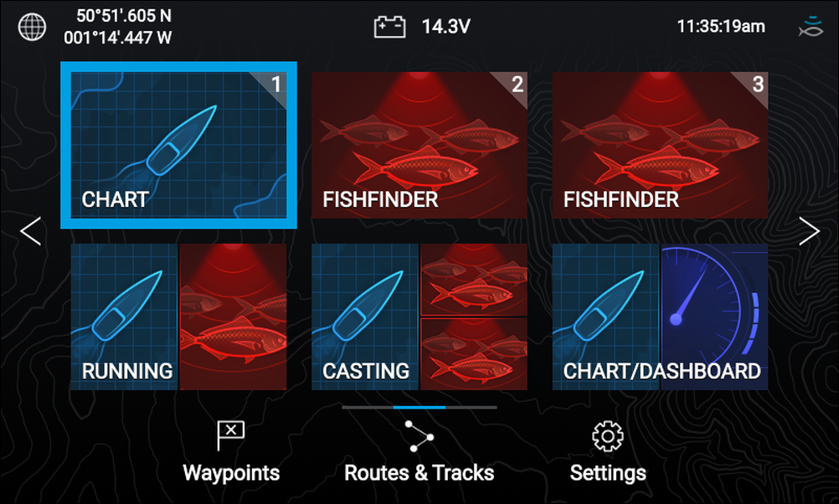Click the home page indicator bar
The image size is (839, 504).
click(419, 407)
